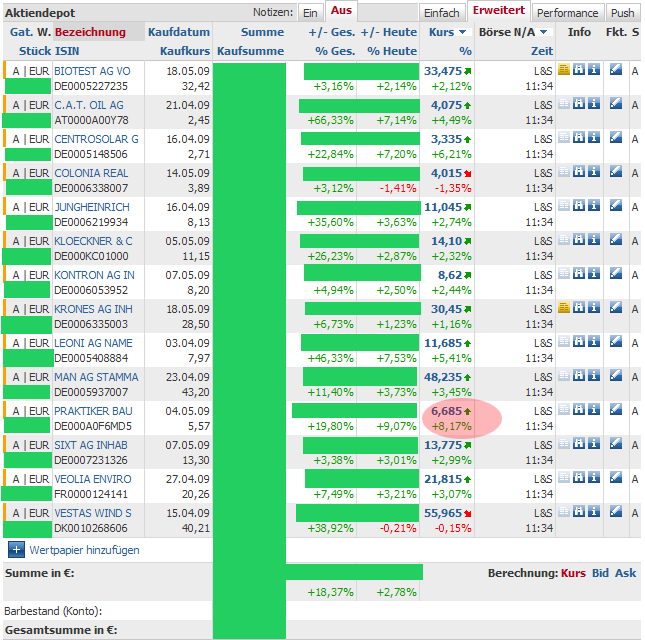The image size is (645, 640).
Task: Click the binoculars icon for C.A.T. OIL AG
Action: tap(579, 104)
